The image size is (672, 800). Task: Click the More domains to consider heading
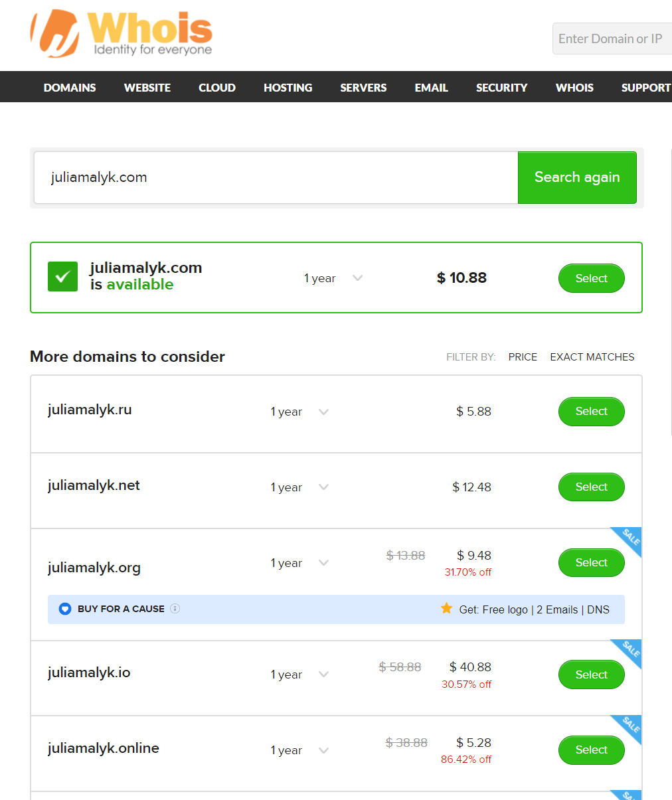pos(127,357)
